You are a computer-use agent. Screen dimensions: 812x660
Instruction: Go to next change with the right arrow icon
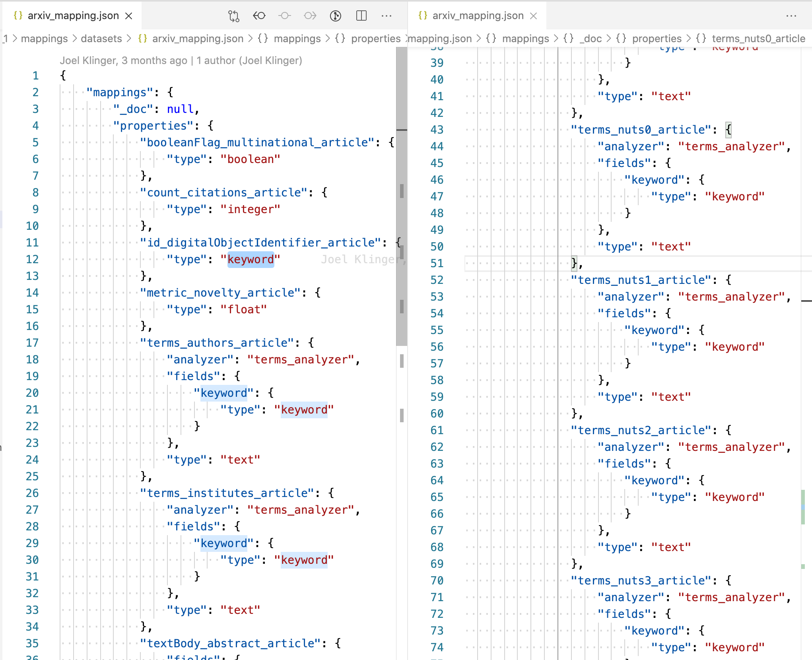[x=311, y=16]
